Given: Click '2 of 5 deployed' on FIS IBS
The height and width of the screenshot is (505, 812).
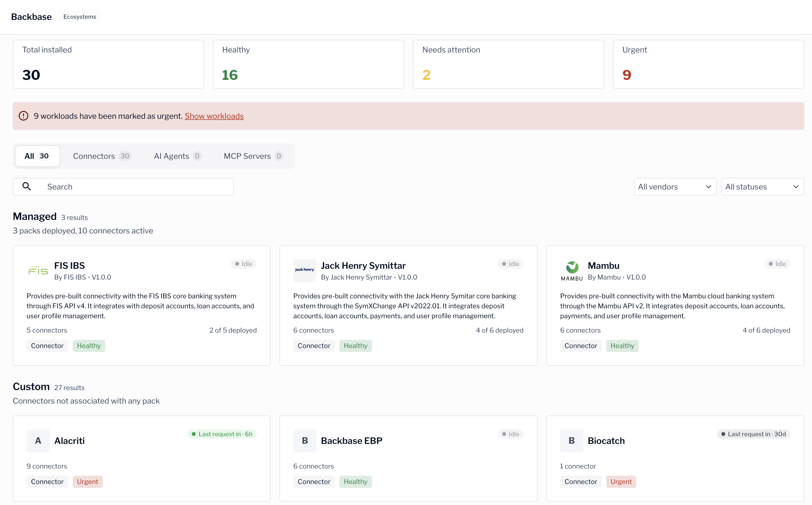Looking at the screenshot, I should tap(233, 330).
